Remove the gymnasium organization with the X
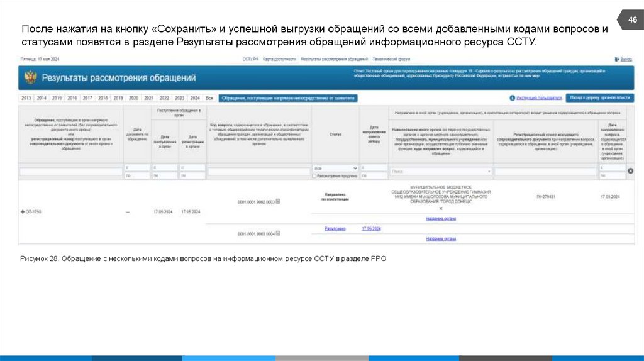Viewport: 644px width, 361px height. click(x=441, y=209)
